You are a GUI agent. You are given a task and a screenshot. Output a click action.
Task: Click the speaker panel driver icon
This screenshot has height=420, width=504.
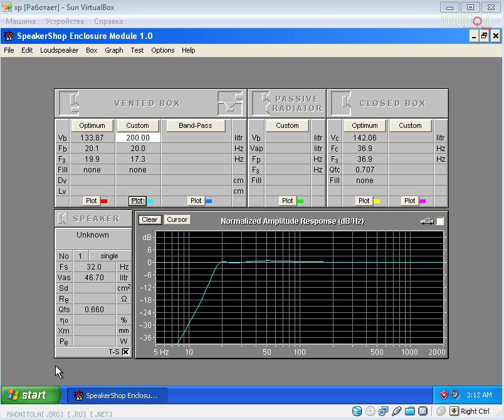click(63, 218)
